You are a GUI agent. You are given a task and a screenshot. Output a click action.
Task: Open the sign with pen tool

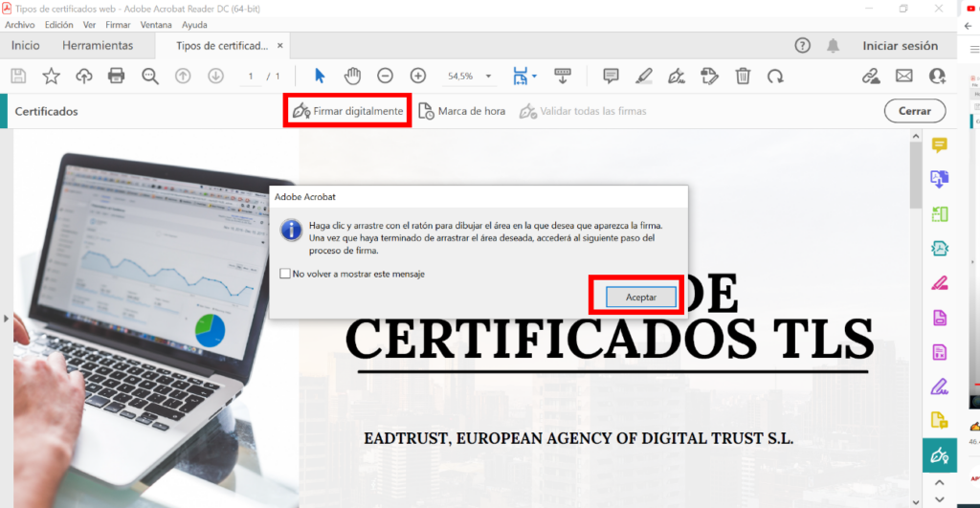[677, 77]
